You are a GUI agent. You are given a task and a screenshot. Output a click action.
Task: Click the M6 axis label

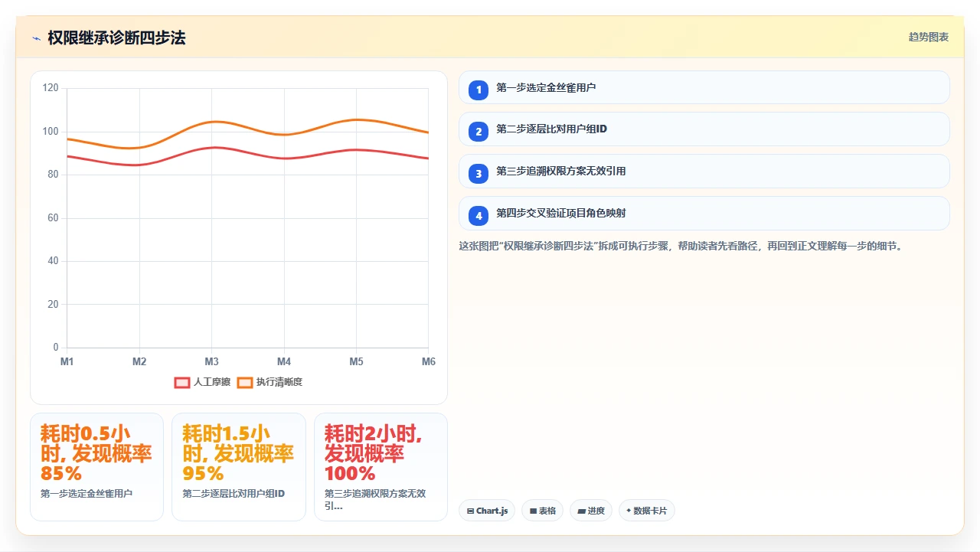click(428, 361)
